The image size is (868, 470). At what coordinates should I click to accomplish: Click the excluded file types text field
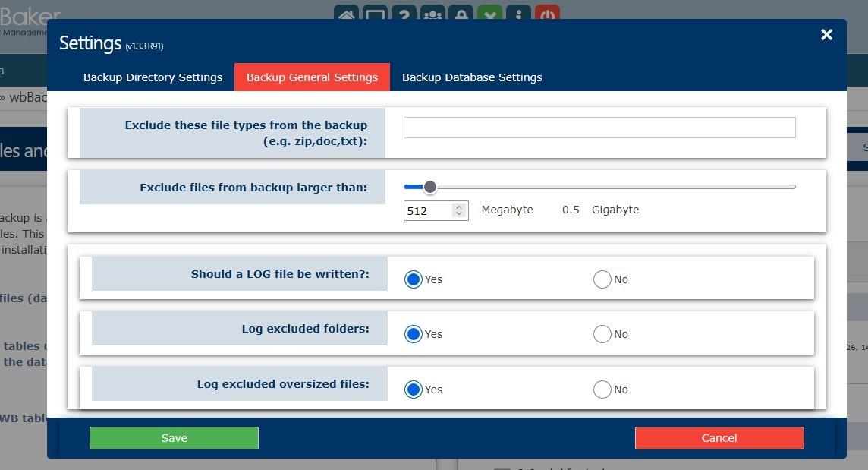click(x=599, y=128)
